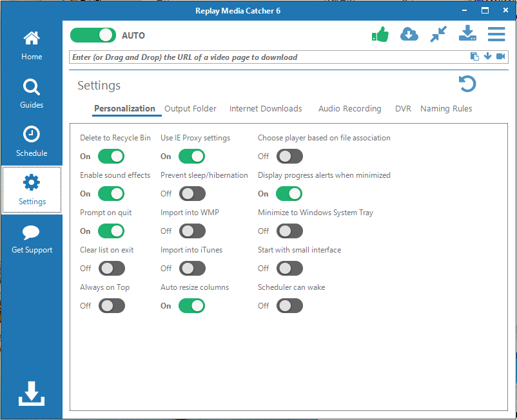This screenshot has height=420, width=517.
Task: Click the down arrow icon in the URL bar
Action: 487,57
